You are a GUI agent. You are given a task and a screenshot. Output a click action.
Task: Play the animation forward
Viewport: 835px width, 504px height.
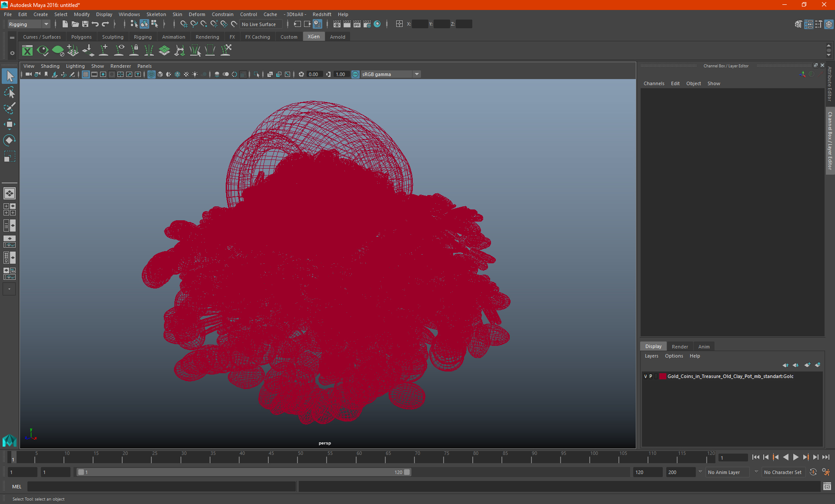[795, 457]
